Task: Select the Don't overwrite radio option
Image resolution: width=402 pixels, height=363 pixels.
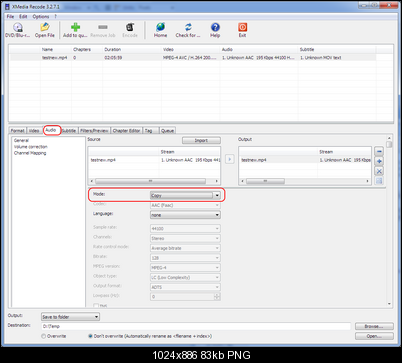Action: [90, 336]
